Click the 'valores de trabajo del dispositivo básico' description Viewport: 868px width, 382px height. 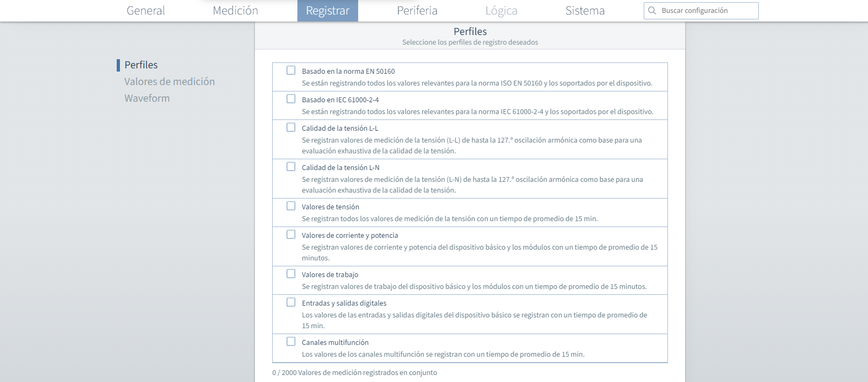coord(474,287)
